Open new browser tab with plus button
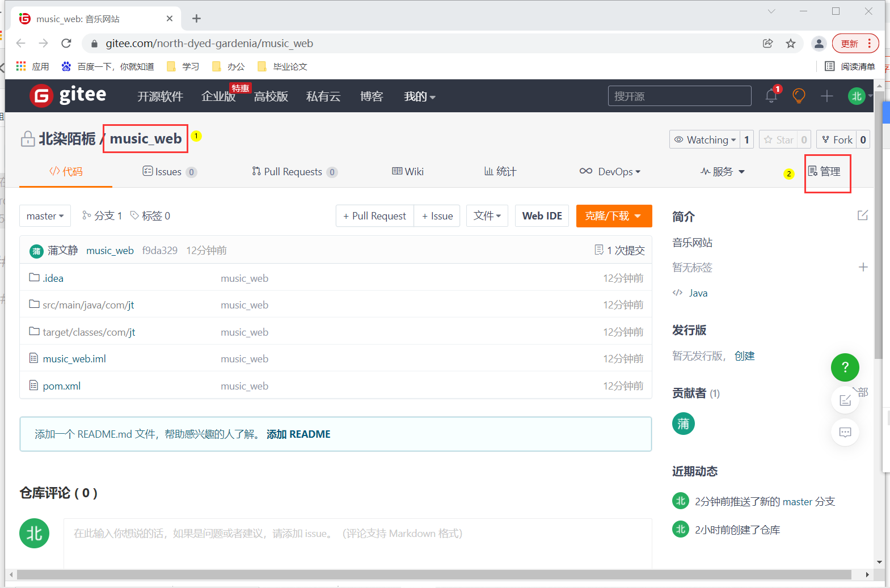 click(x=196, y=19)
